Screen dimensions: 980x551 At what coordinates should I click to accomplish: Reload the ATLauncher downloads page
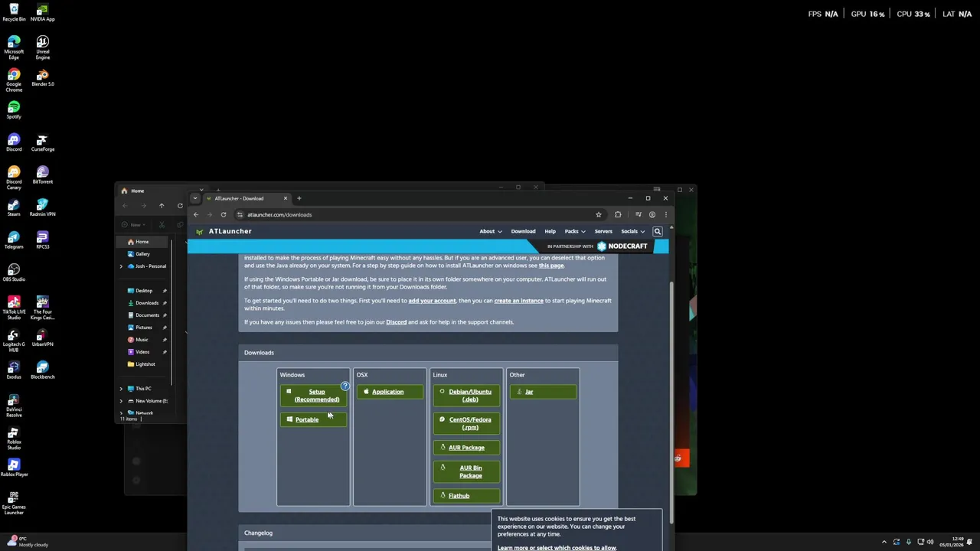tap(224, 214)
